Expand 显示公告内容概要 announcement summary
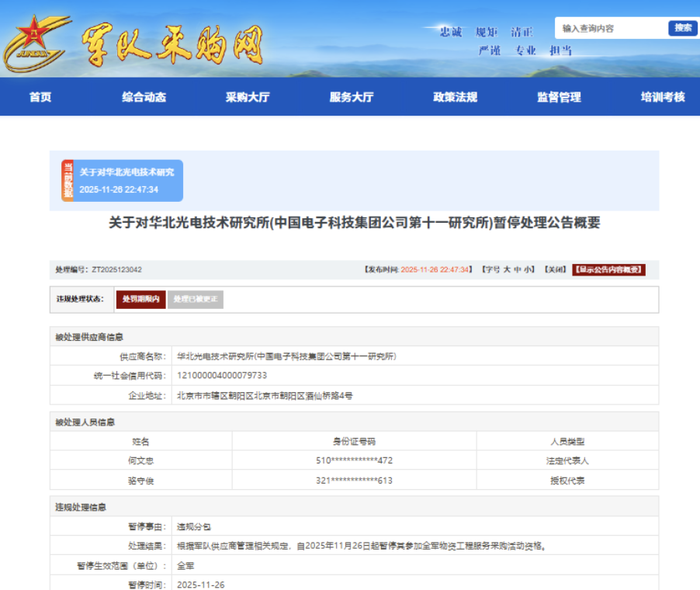The image size is (700, 590). click(x=608, y=270)
